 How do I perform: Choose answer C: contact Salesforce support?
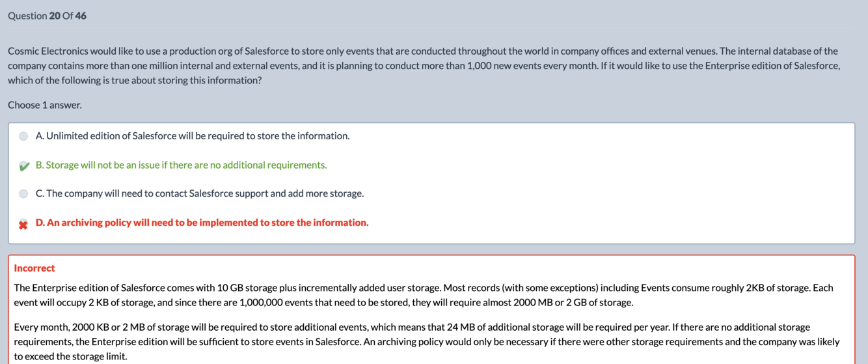(200, 193)
